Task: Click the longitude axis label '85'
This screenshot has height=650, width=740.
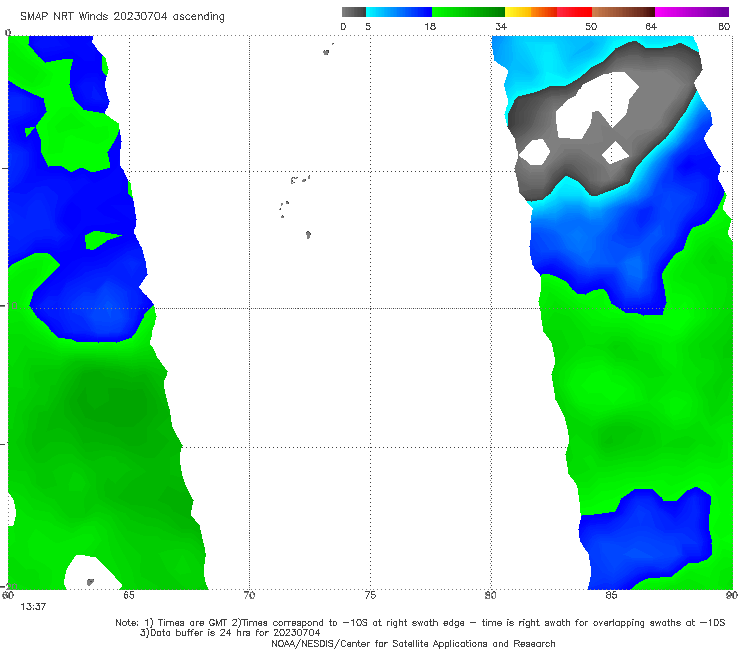Action: click(x=611, y=595)
